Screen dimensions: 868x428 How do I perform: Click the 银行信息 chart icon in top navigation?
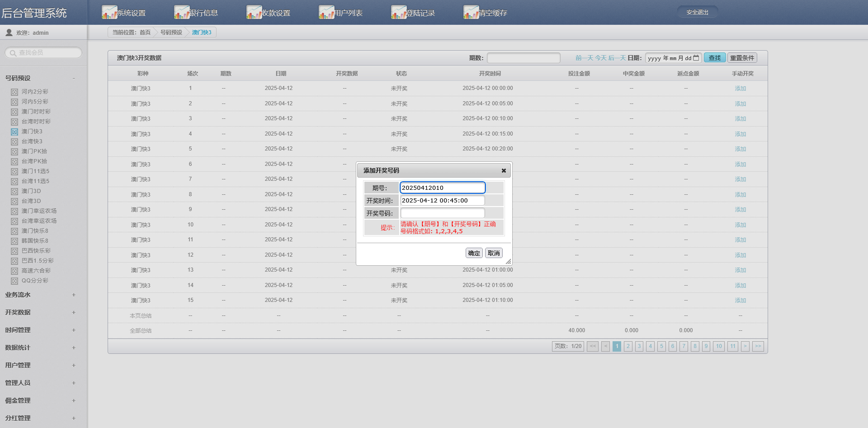182,11
